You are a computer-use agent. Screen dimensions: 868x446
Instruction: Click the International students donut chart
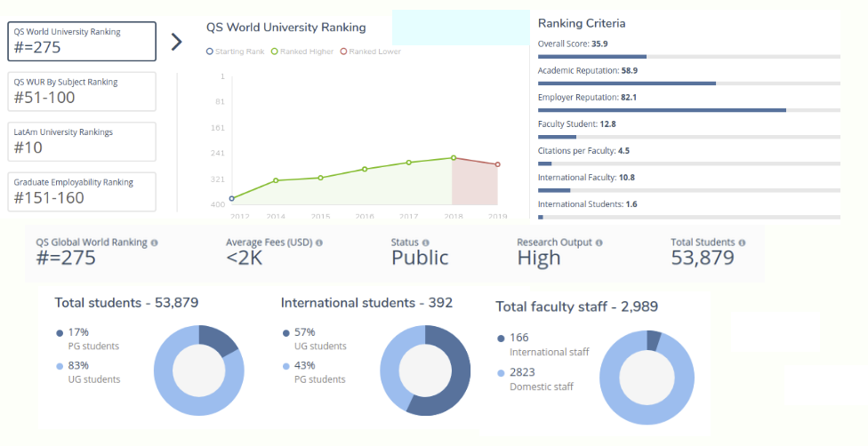point(425,370)
